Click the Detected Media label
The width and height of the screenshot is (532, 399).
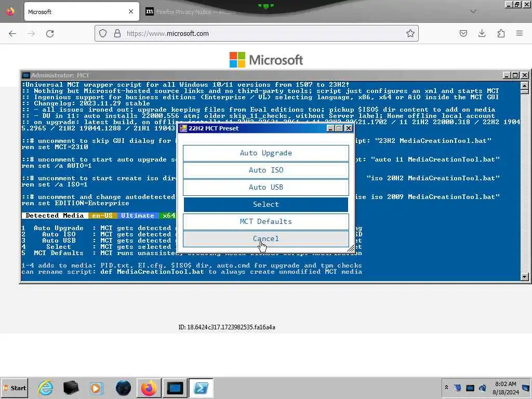(x=55, y=216)
